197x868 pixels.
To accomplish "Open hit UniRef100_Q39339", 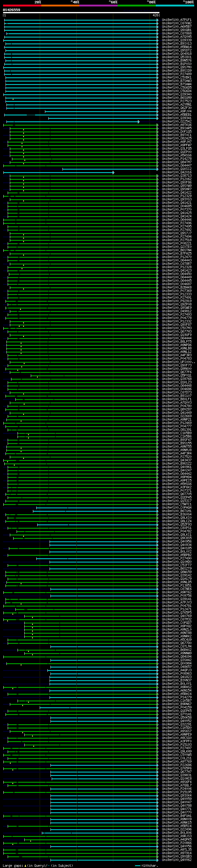I will [x=177, y=40].
